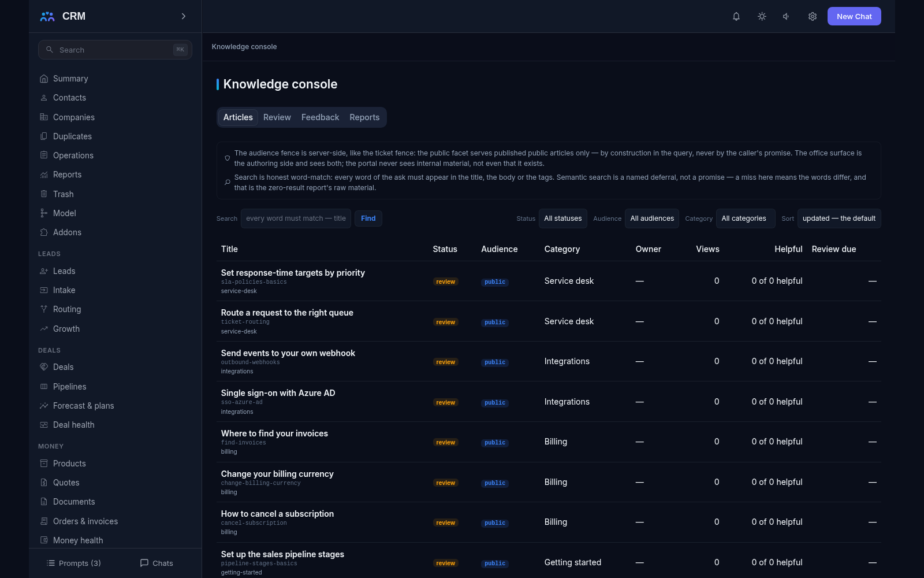Open Contacts via its person icon
Screen dimensions: 924x578
point(44,98)
